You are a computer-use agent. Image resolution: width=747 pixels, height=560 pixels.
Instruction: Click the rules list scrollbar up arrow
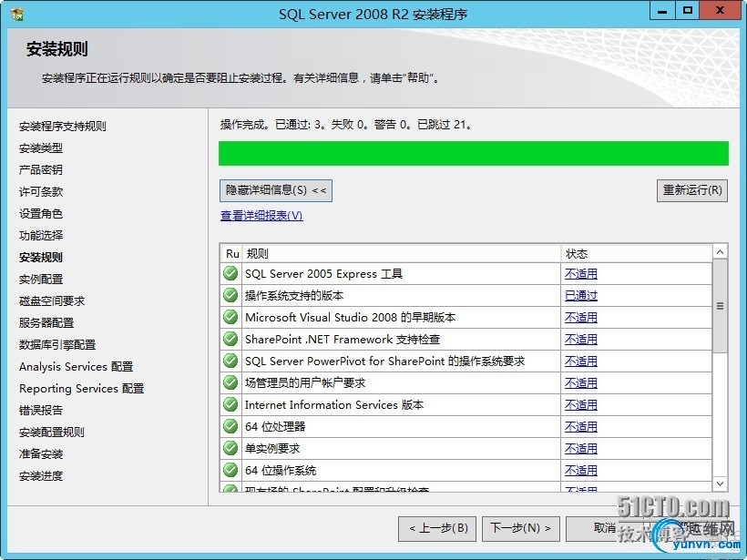(721, 252)
